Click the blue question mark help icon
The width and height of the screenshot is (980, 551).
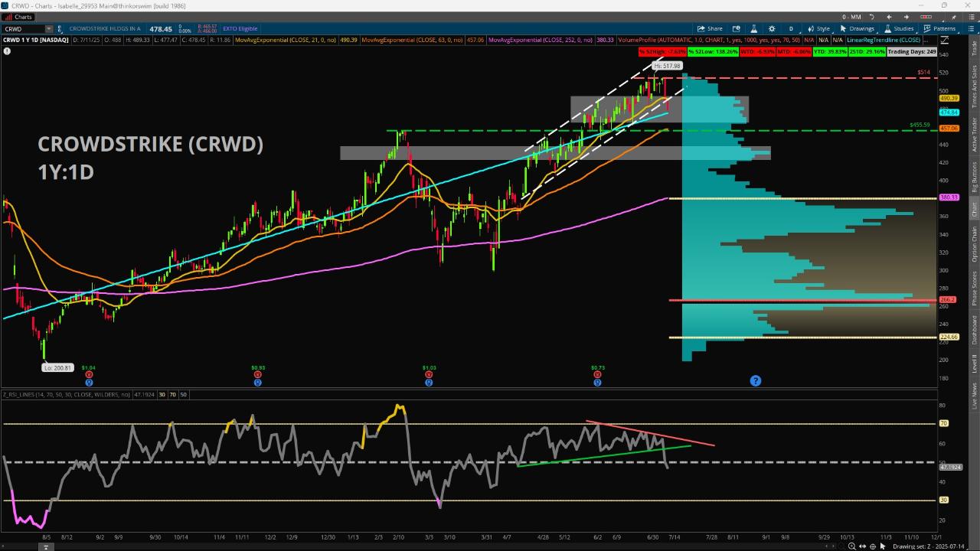click(x=755, y=380)
